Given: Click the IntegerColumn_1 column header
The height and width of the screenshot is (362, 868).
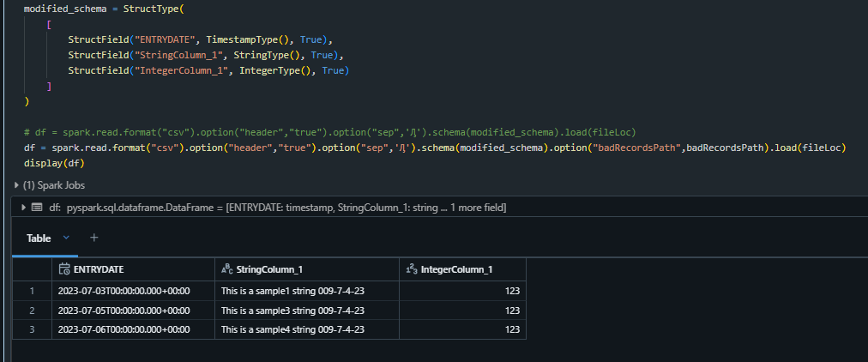Looking at the screenshot, I should pyautogui.click(x=462, y=269).
